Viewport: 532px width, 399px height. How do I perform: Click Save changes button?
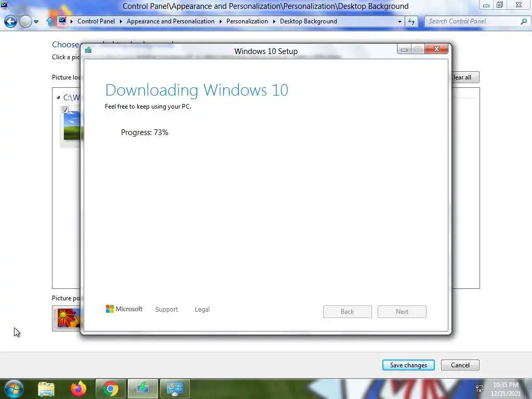pyautogui.click(x=408, y=365)
